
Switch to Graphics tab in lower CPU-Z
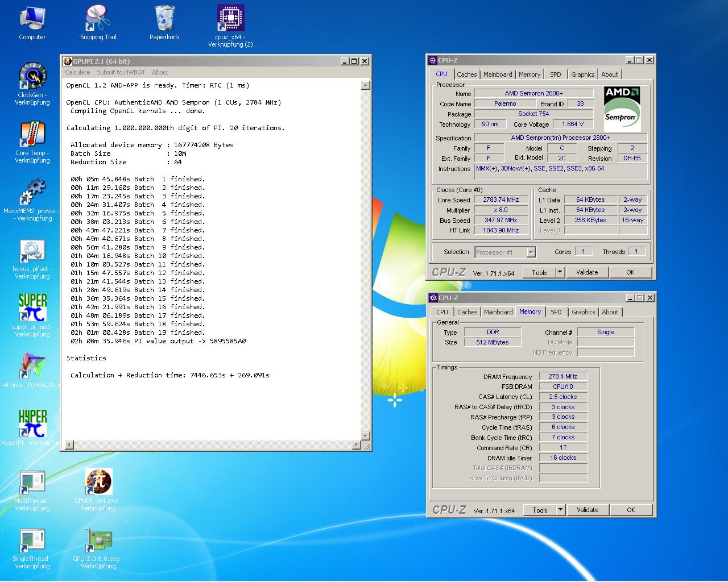[x=584, y=312]
